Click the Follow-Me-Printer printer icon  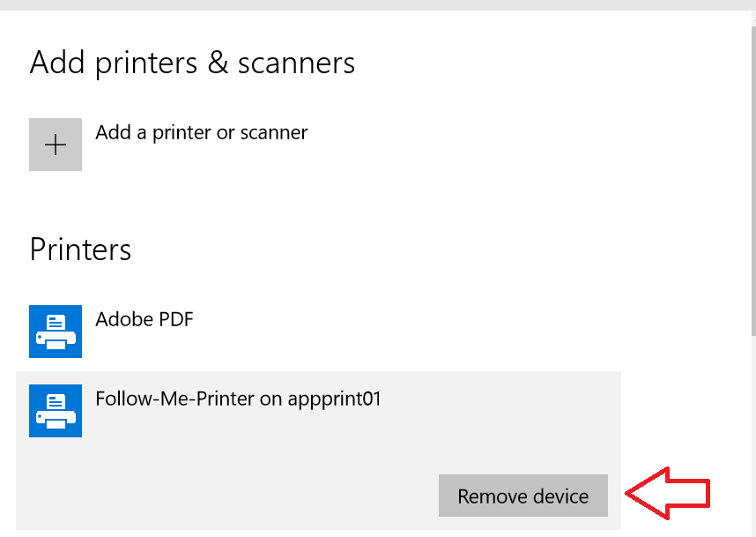(x=56, y=410)
